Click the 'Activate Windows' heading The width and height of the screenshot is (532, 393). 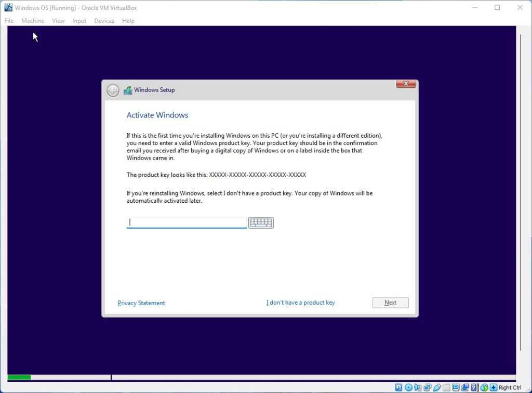[157, 115]
